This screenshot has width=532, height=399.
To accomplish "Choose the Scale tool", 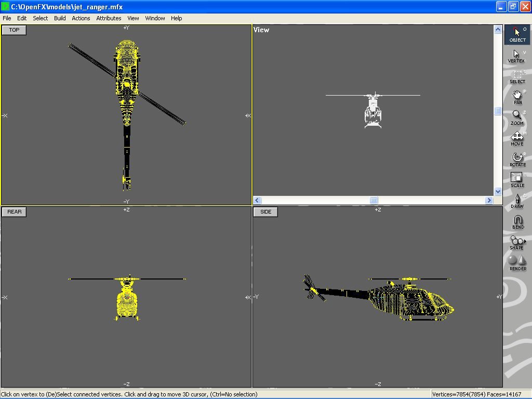I will 517,180.
